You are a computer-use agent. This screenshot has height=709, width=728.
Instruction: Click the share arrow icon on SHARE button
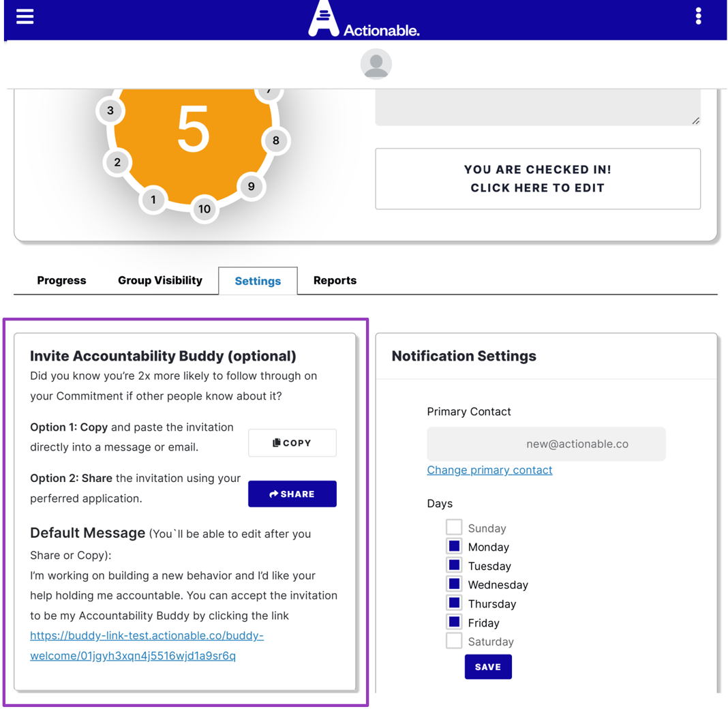pyautogui.click(x=273, y=494)
